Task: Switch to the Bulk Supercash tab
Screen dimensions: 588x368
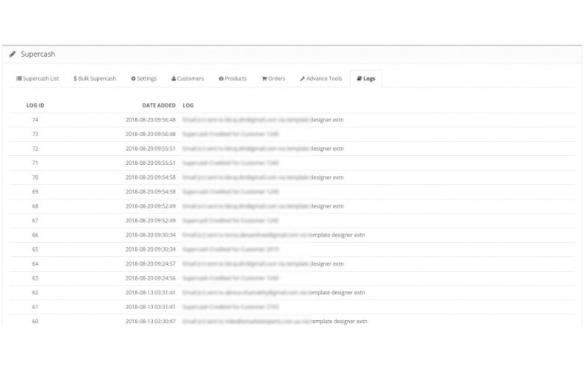Action: click(x=95, y=79)
